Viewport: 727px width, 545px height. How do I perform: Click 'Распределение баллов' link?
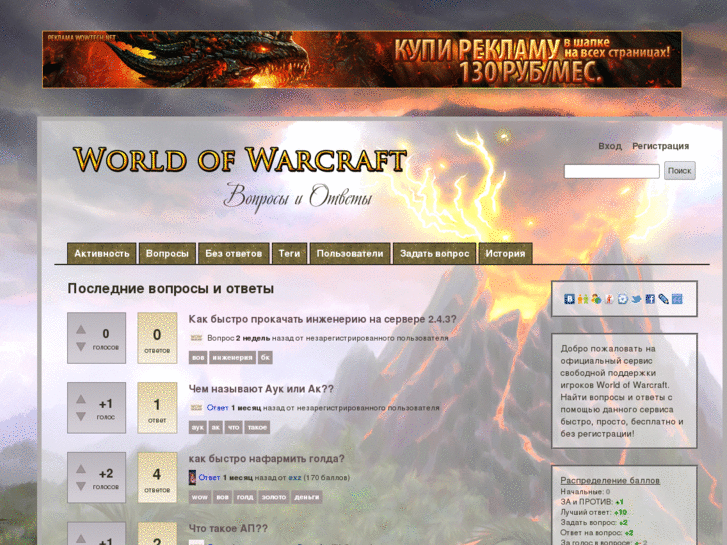coord(610,481)
